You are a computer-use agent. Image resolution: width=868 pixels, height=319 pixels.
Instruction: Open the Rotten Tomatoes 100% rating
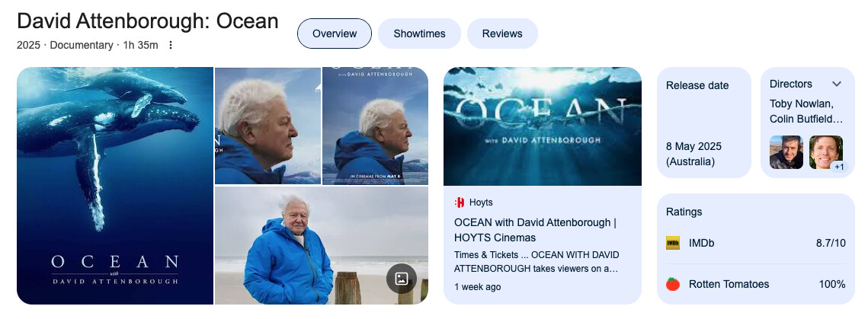[756, 284]
